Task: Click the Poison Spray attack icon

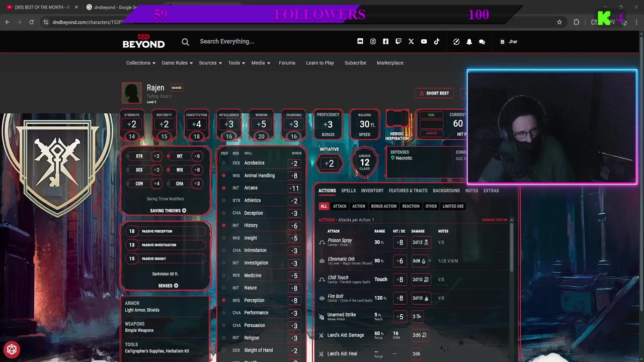Action: click(x=322, y=242)
